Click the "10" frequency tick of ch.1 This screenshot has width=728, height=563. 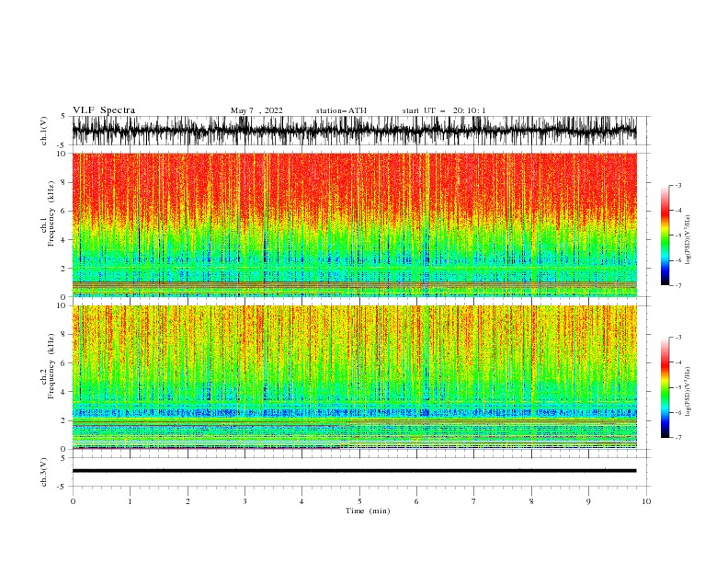(62, 154)
